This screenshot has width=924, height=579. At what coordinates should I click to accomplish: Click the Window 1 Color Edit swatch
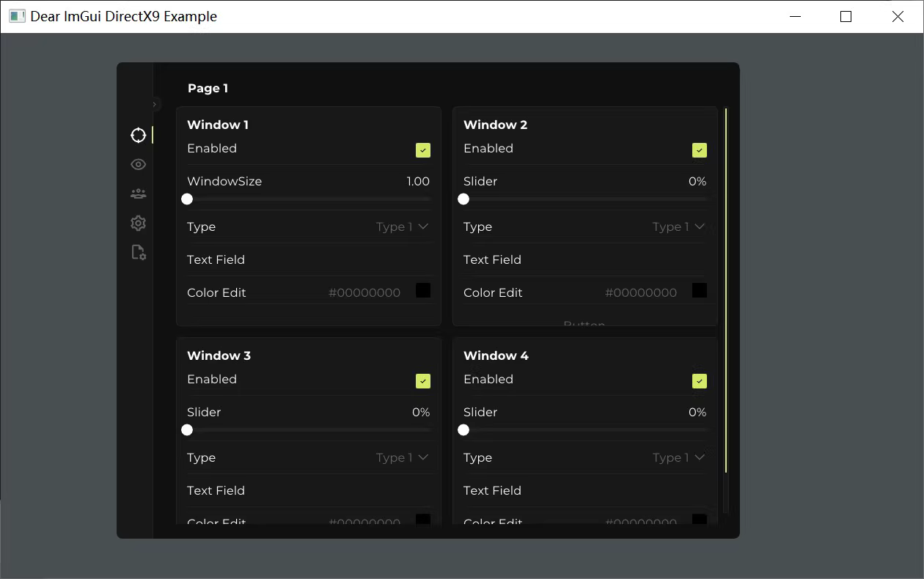point(423,291)
